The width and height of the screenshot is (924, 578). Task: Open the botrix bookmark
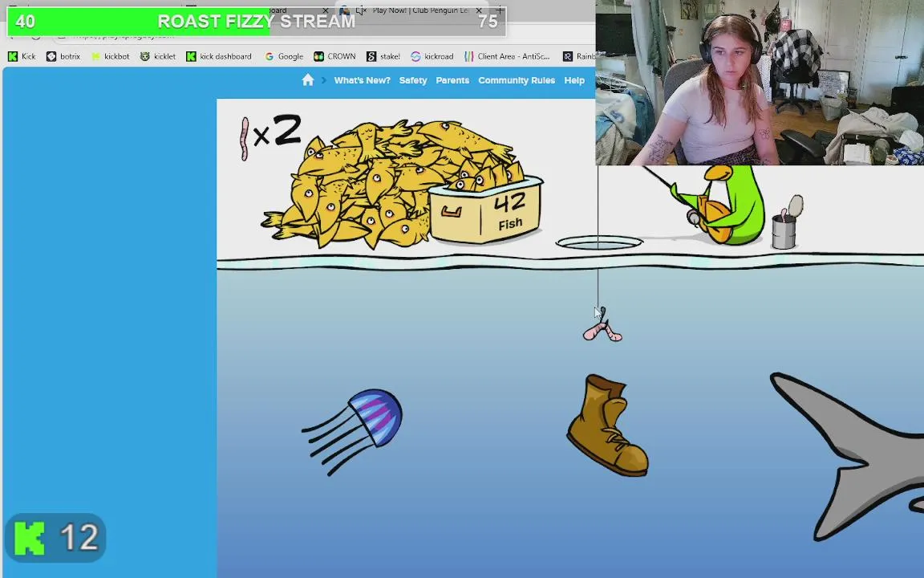63,57
